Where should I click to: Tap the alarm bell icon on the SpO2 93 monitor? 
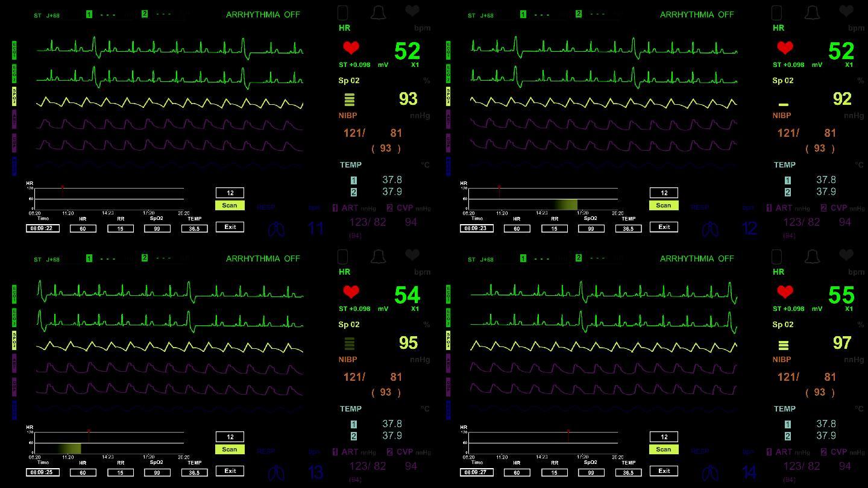point(378,13)
